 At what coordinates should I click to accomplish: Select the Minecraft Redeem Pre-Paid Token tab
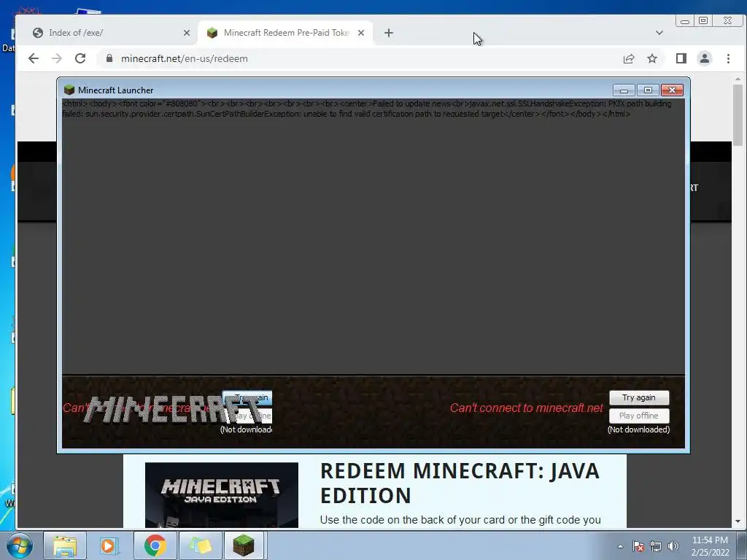point(286,33)
